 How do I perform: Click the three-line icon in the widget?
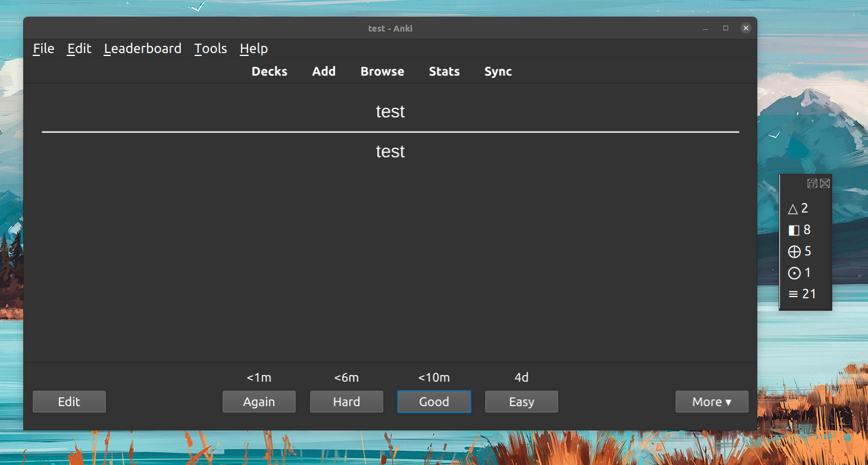click(x=793, y=294)
